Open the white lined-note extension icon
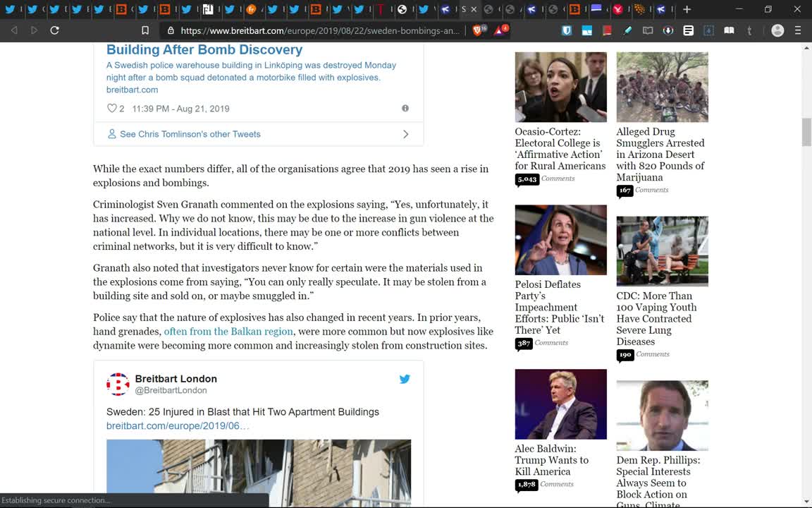This screenshot has height=508, width=812. coord(688,30)
